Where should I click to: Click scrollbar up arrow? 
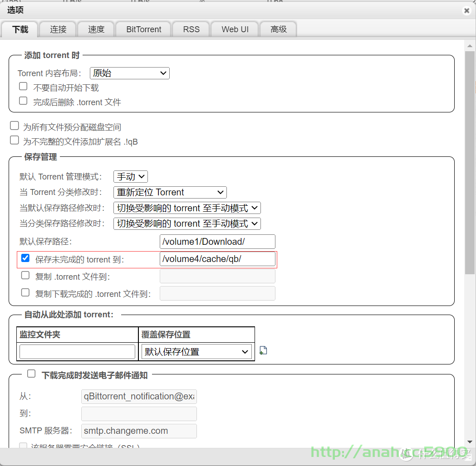coord(470,46)
